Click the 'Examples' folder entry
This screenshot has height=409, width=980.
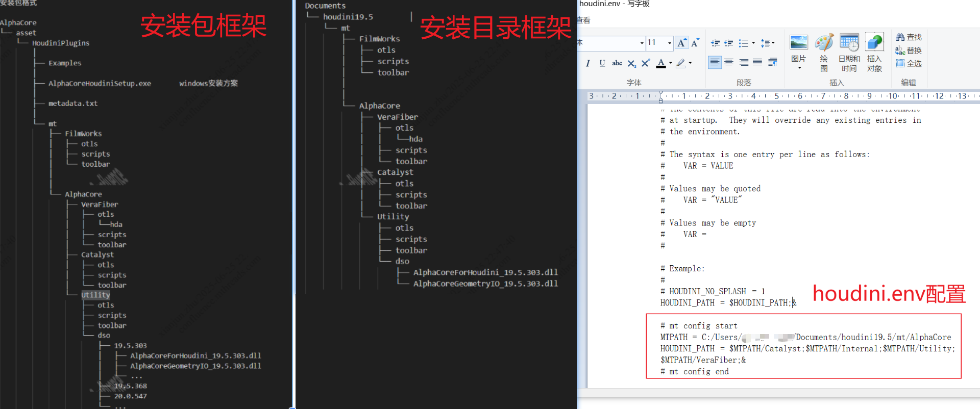click(65, 63)
